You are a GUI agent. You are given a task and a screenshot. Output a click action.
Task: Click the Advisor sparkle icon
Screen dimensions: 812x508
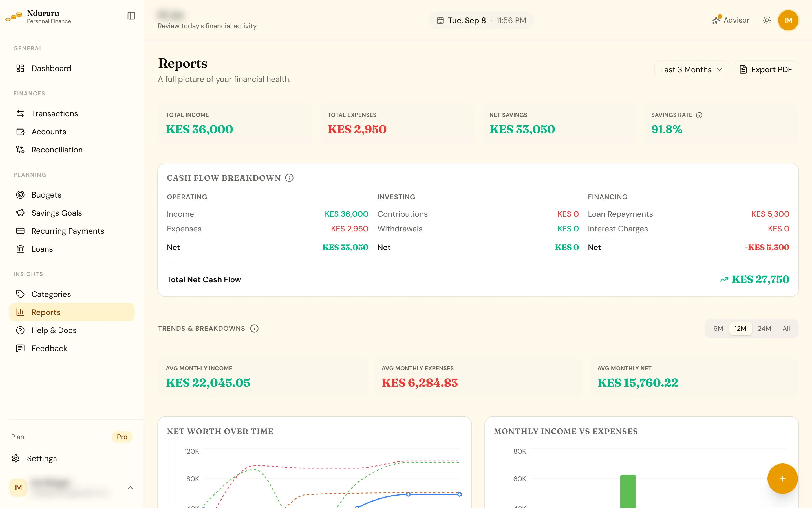[716, 20]
